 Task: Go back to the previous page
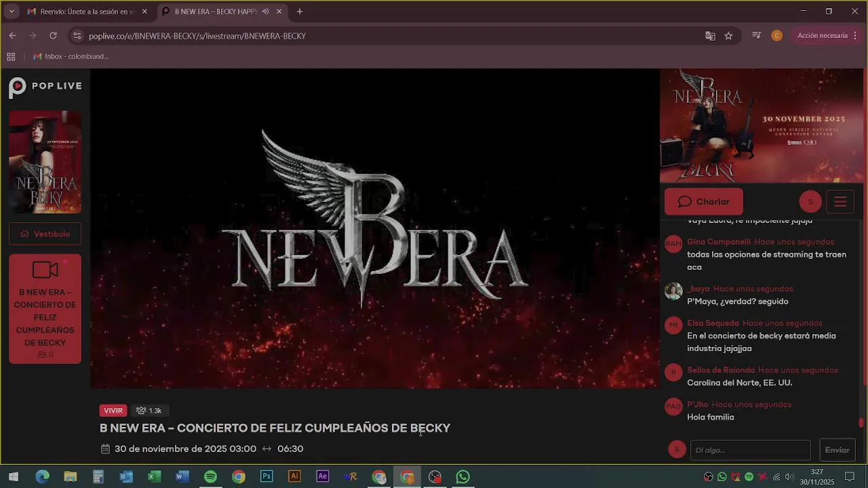tap(13, 36)
